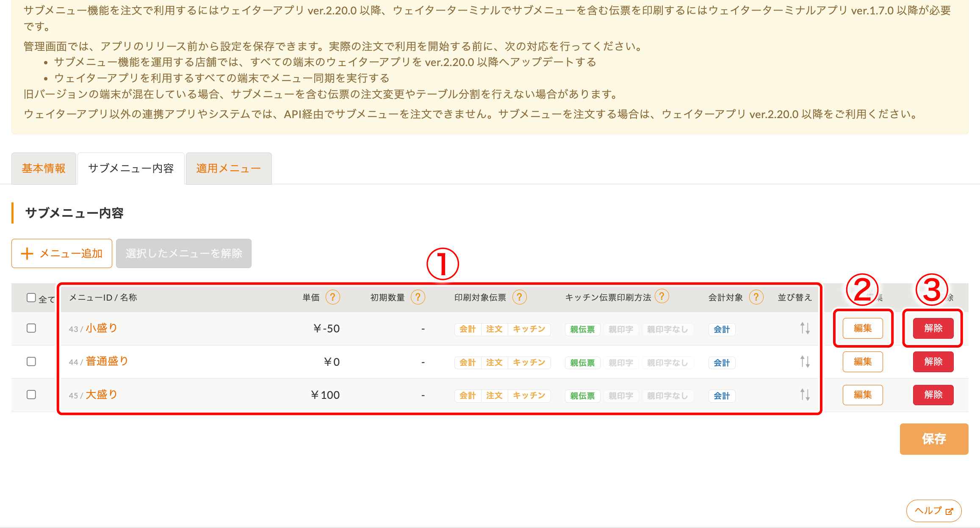Viewport: 980px width, 528px height.
Task: Click the sort arrows on 大盛り row
Action: click(805, 395)
